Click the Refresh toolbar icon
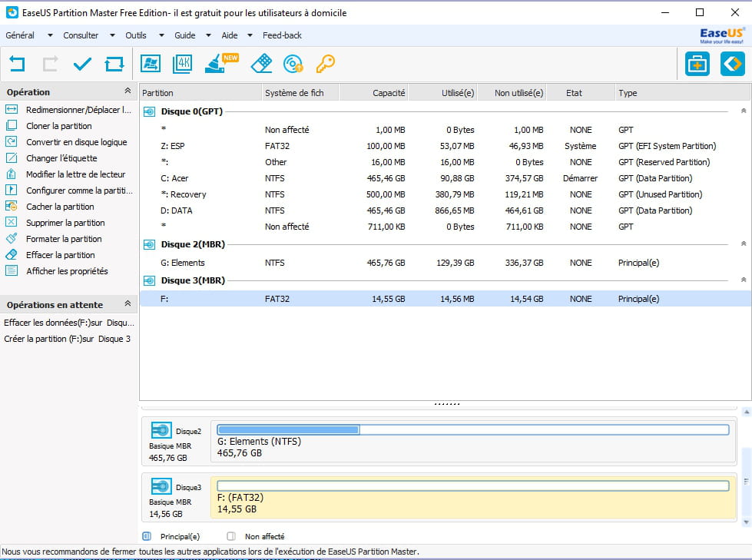752x560 pixels. 114,63
